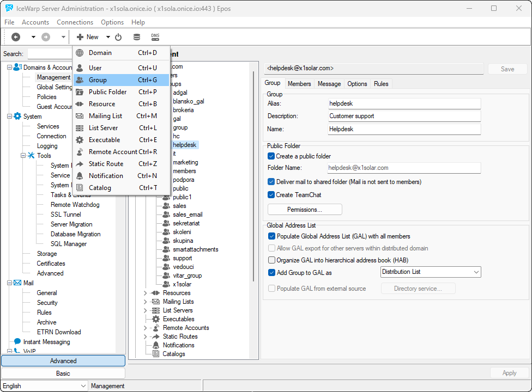This screenshot has height=392, width=532.
Task: Click the globe icon for Domain
Action: tap(80, 53)
